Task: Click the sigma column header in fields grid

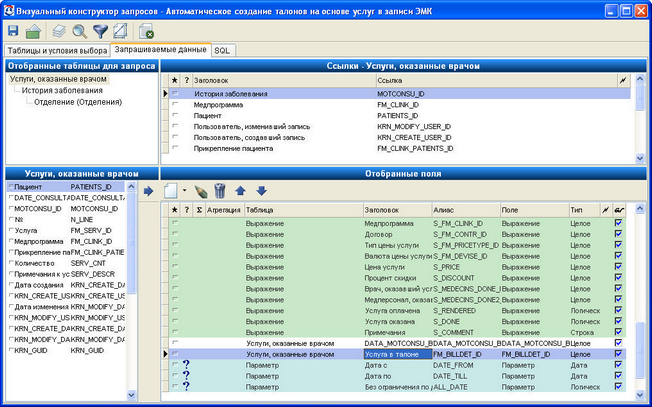Action: pos(199,210)
